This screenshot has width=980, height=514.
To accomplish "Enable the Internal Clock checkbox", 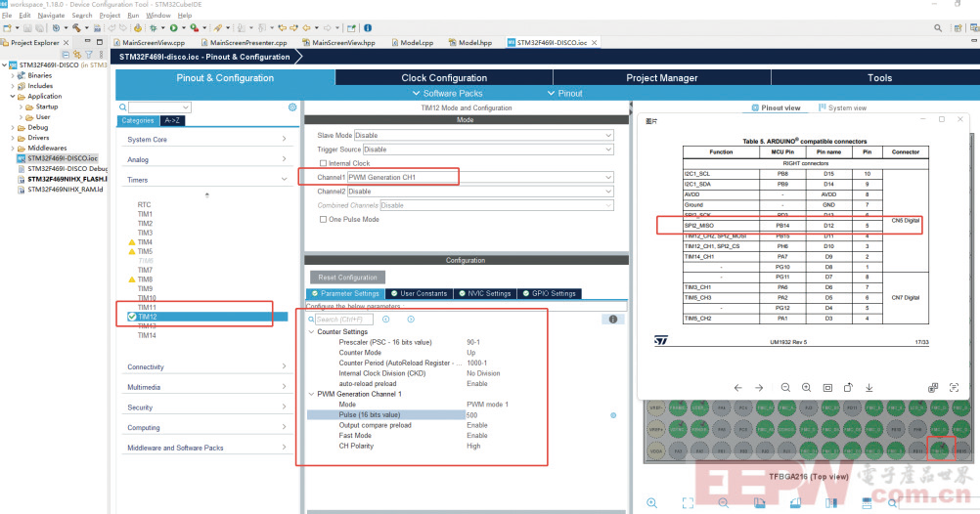I will click(323, 163).
